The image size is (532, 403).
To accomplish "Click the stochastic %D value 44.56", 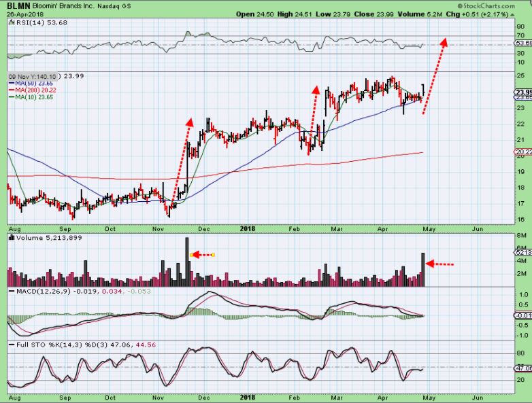I will coord(146,345).
